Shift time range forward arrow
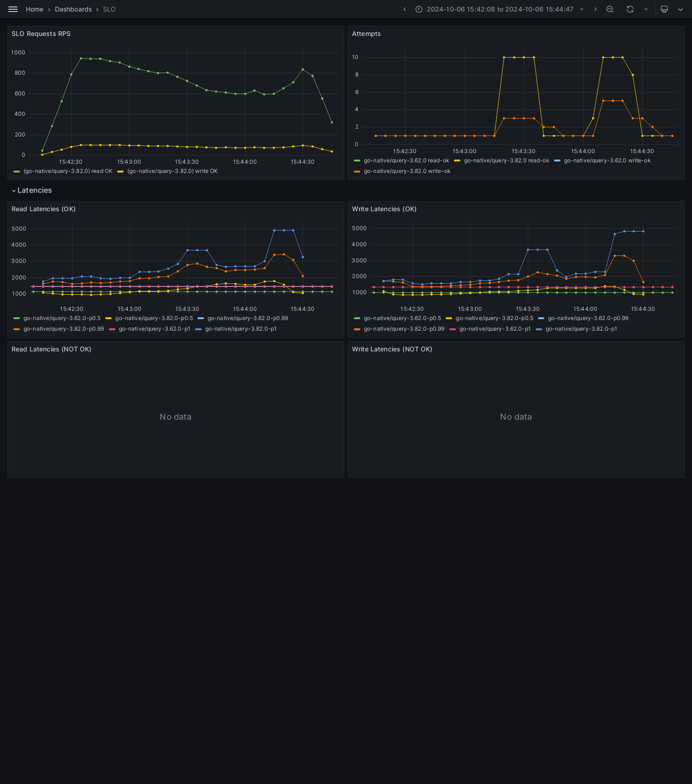Image resolution: width=692 pixels, height=784 pixels. 596,9
